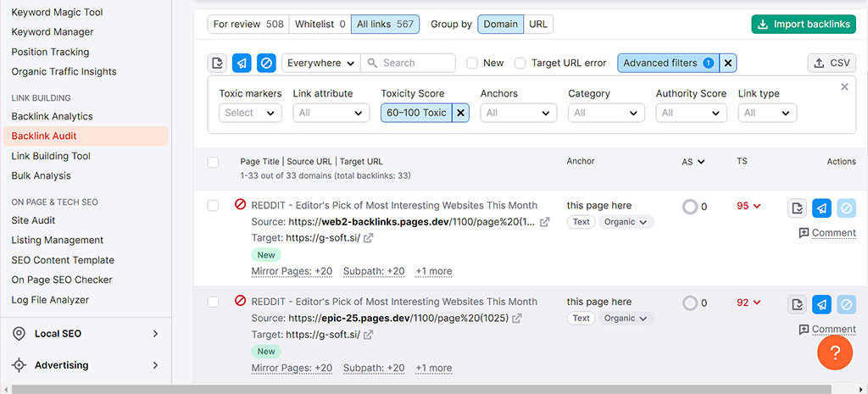Open the Category dropdown
The width and height of the screenshot is (868, 394).
tap(606, 113)
